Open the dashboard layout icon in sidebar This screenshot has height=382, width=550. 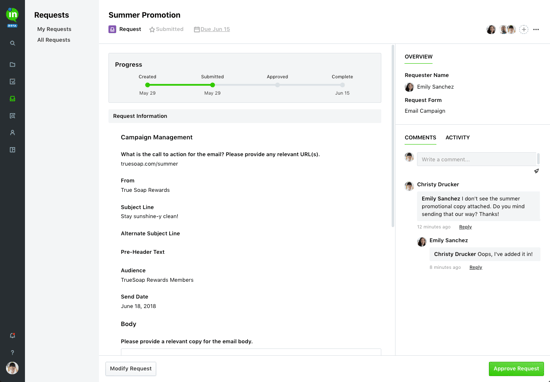[12, 150]
